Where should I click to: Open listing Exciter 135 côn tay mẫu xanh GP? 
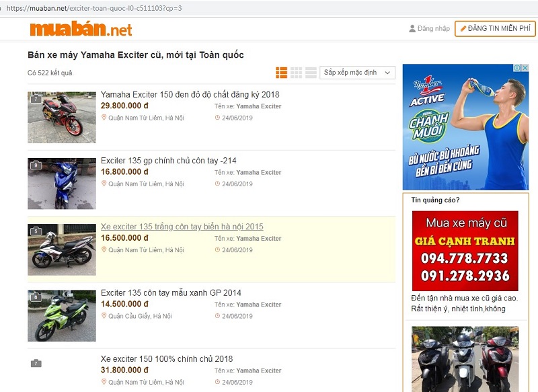(171, 293)
